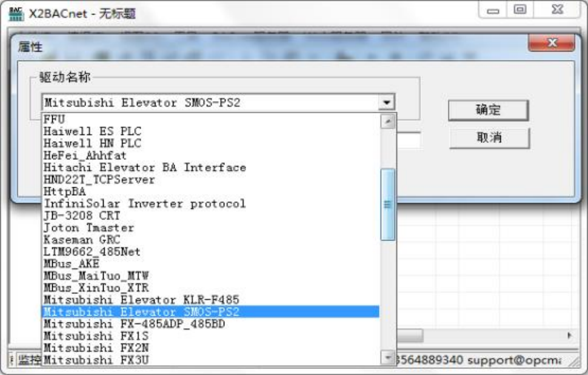Select Mitsubishi FX2N driver
Viewport: 588px width, 375px height.
click(x=210, y=348)
